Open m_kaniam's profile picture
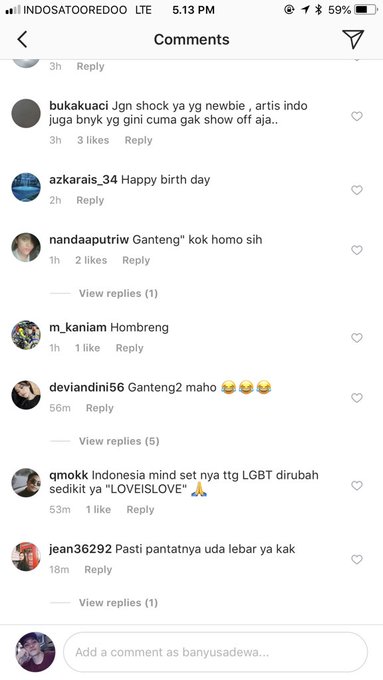This screenshot has width=383, height=680. (x=26, y=335)
